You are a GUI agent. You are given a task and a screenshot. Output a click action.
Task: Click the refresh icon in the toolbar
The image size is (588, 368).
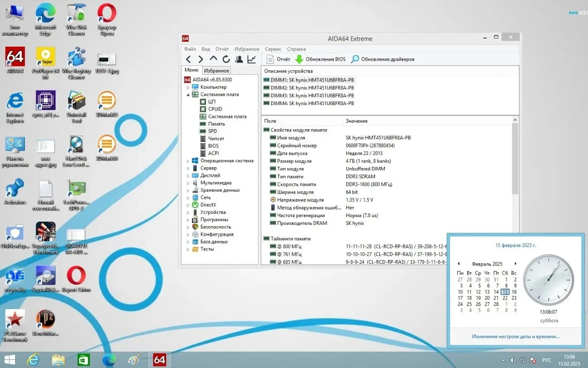(x=226, y=59)
